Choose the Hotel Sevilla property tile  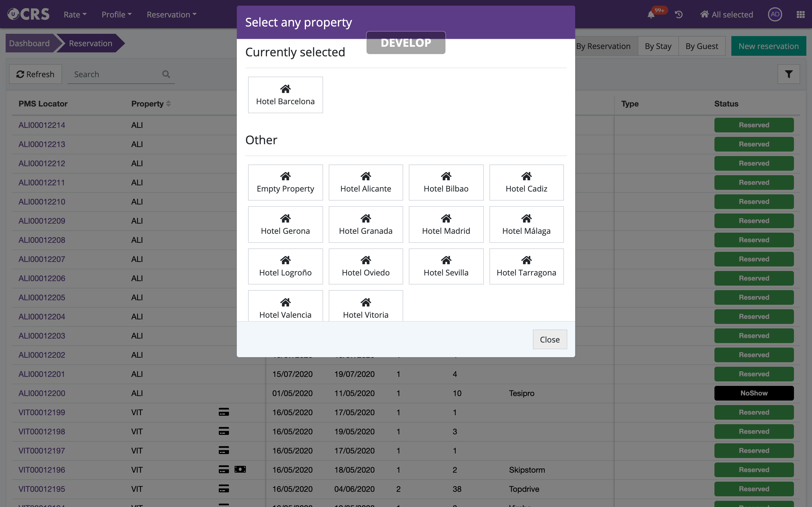pyautogui.click(x=445, y=266)
